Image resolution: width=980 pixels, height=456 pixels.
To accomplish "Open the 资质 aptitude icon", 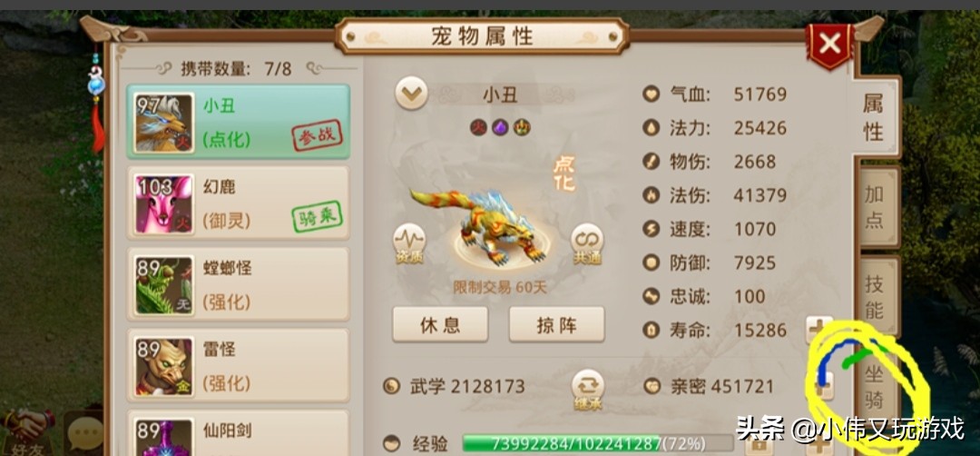I will point(409,243).
